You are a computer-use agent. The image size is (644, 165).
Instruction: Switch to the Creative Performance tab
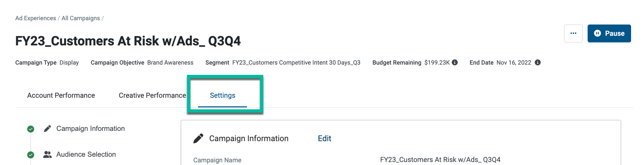click(152, 95)
